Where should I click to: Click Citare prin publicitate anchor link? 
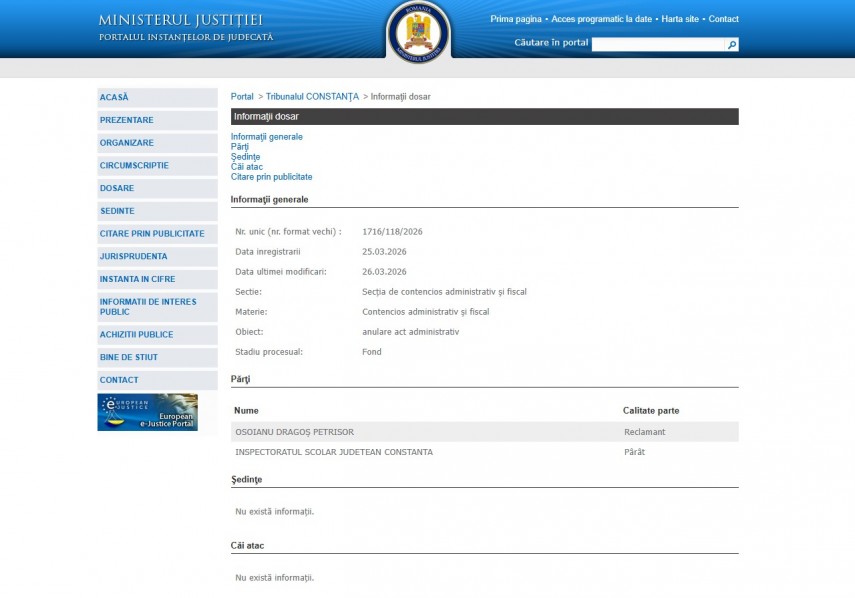tap(271, 177)
